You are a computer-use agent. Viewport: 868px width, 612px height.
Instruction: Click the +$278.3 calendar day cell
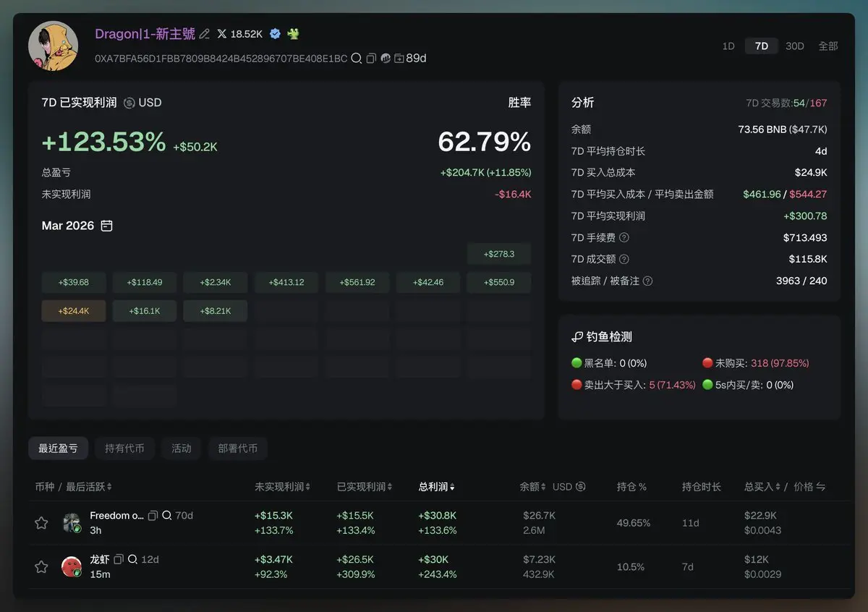pyautogui.click(x=499, y=254)
